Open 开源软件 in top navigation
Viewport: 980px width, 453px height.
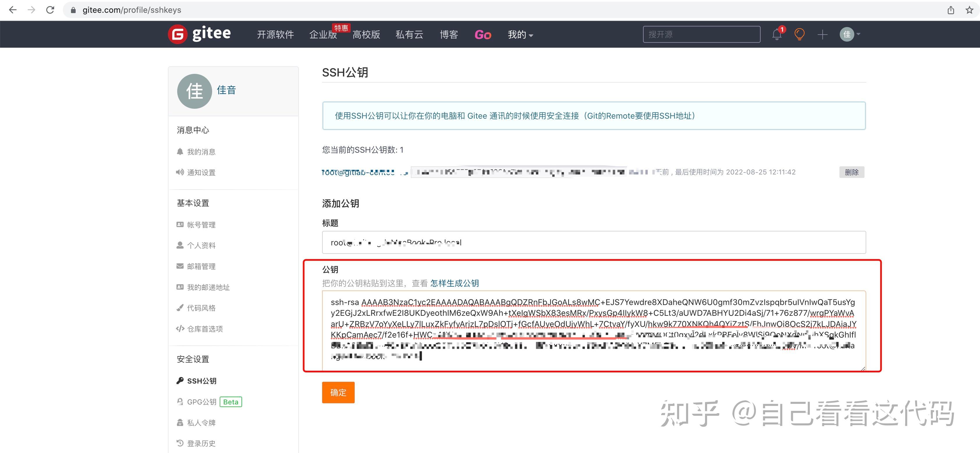tap(275, 35)
